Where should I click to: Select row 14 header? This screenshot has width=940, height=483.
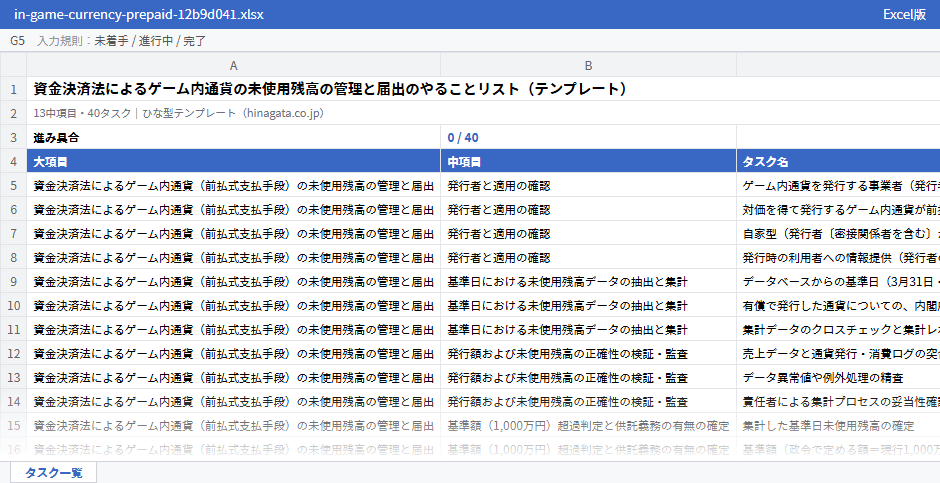[x=13, y=401]
